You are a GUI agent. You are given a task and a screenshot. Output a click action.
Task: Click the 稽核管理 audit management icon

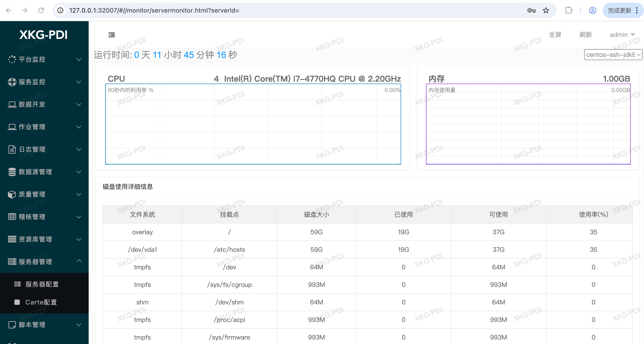12,217
